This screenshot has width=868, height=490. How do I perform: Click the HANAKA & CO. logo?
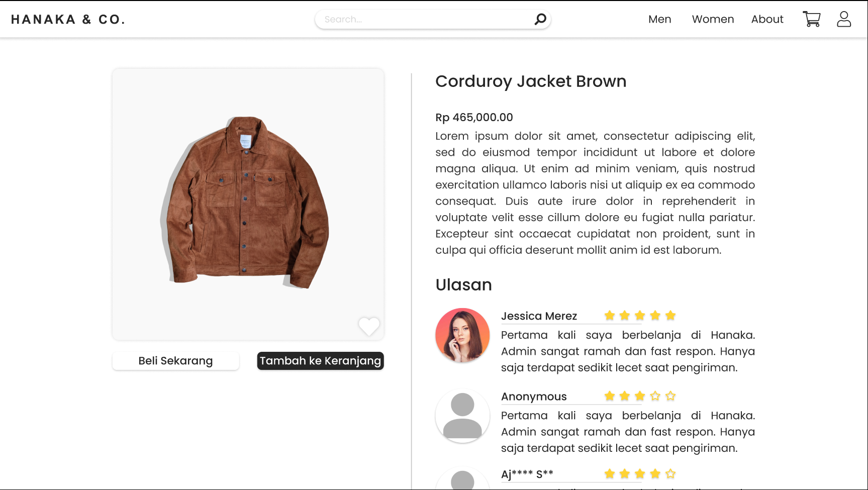tap(68, 20)
